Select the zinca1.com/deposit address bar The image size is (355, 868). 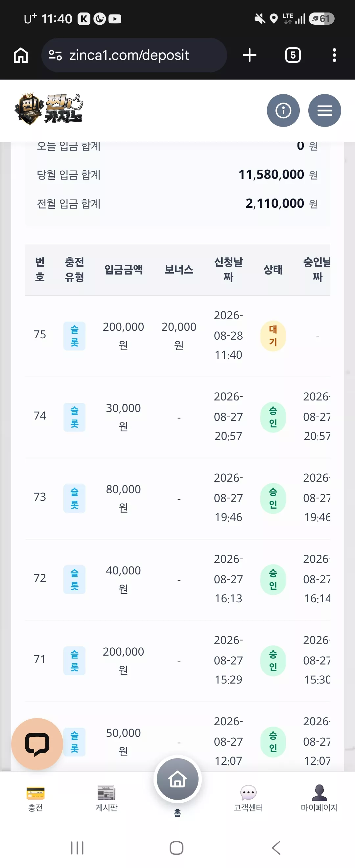pos(134,55)
